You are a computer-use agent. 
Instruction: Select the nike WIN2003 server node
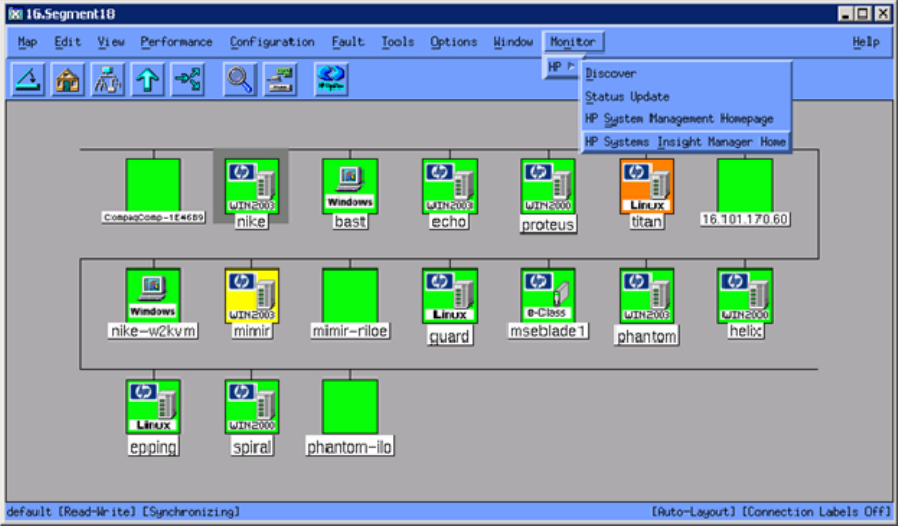coord(251,186)
